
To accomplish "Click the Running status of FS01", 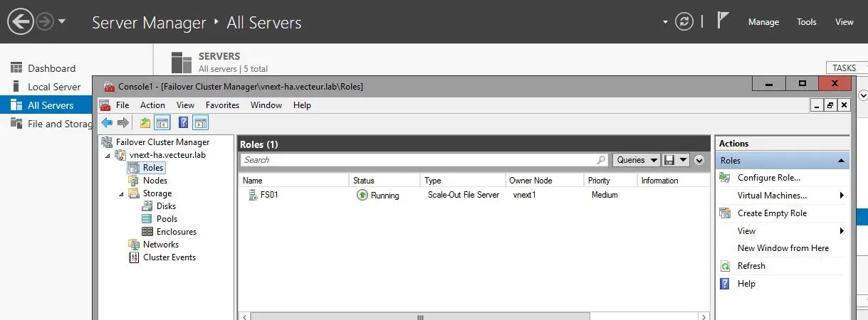I will [x=378, y=195].
